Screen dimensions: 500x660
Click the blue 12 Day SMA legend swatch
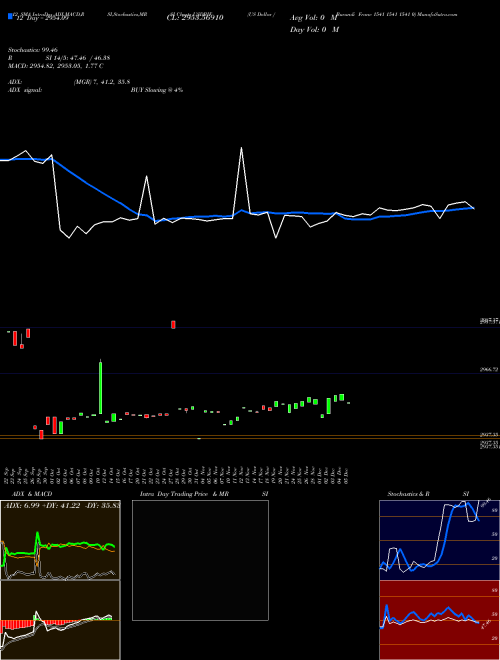coord(10,17)
